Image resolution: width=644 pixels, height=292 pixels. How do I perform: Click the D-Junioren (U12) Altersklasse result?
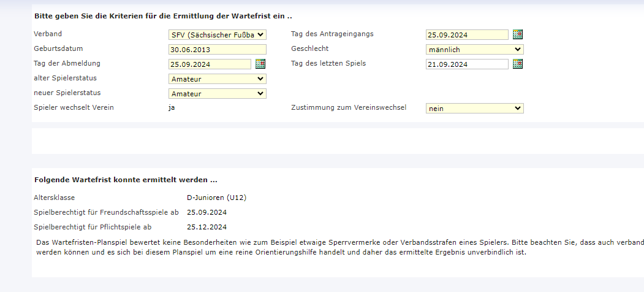[x=216, y=198]
